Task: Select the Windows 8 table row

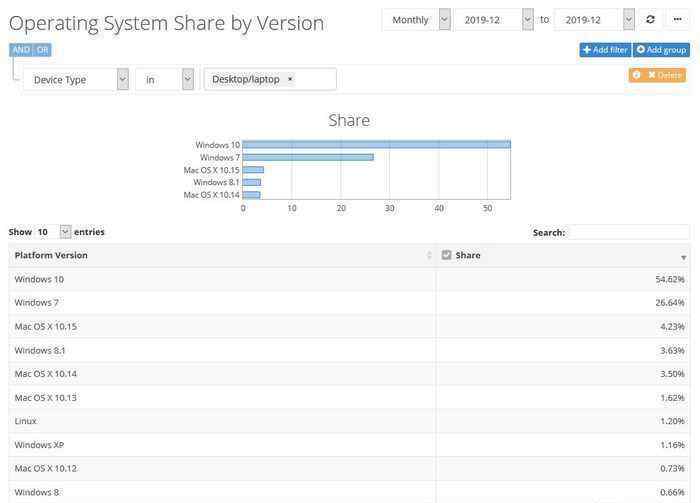Action: (x=349, y=492)
